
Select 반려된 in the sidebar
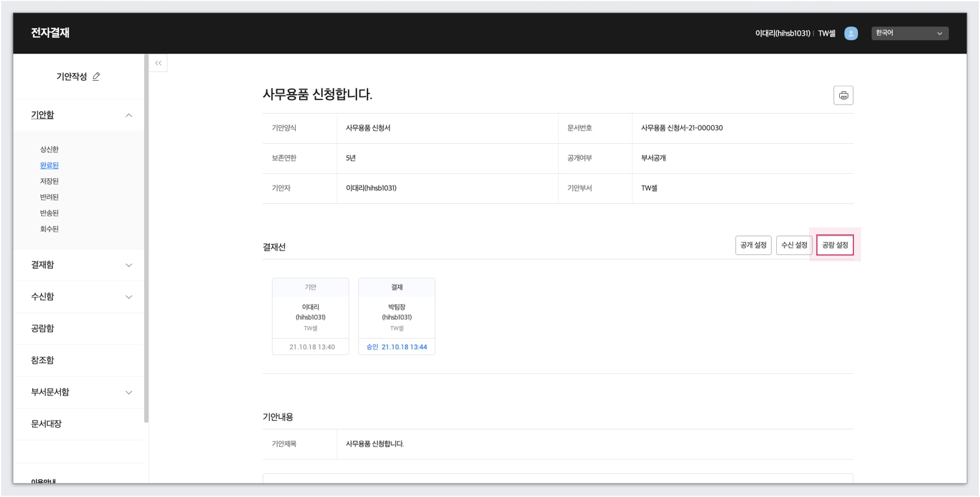click(x=49, y=197)
